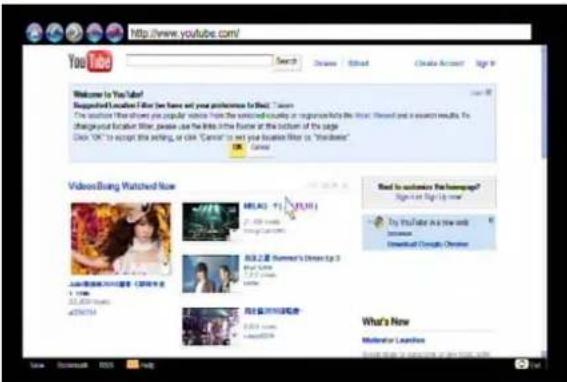Viewport: 567px width, 382px height.
Task: Click the fifth round button beside address bar
Action: (115, 33)
